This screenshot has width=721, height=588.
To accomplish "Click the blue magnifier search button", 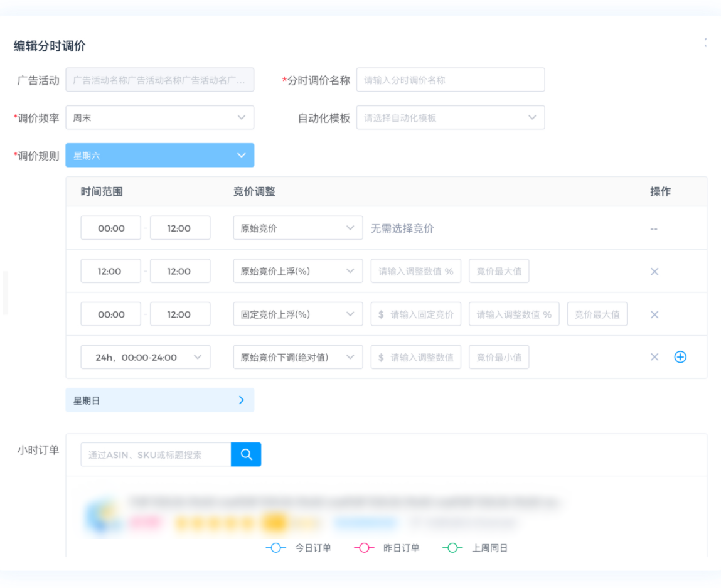I will [x=245, y=454].
